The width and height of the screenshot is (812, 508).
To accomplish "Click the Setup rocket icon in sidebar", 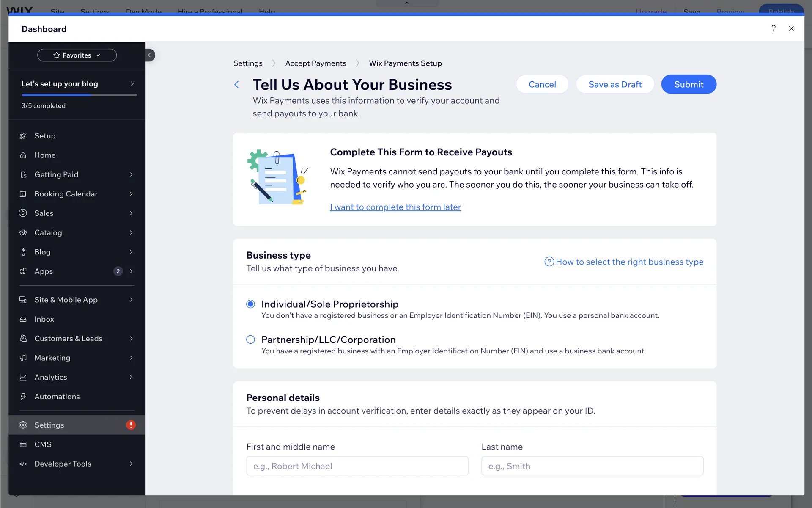I will [23, 136].
